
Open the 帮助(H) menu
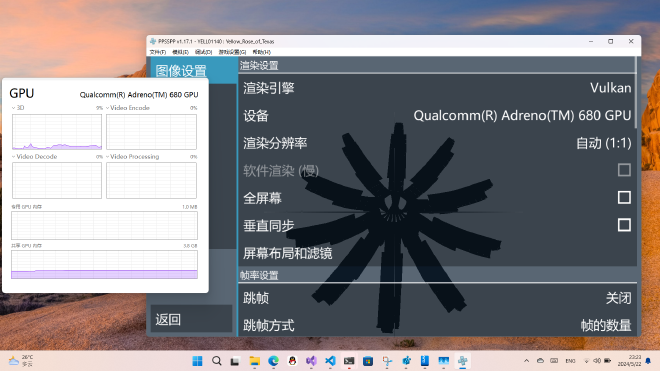pyautogui.click(x=261, y=52)
